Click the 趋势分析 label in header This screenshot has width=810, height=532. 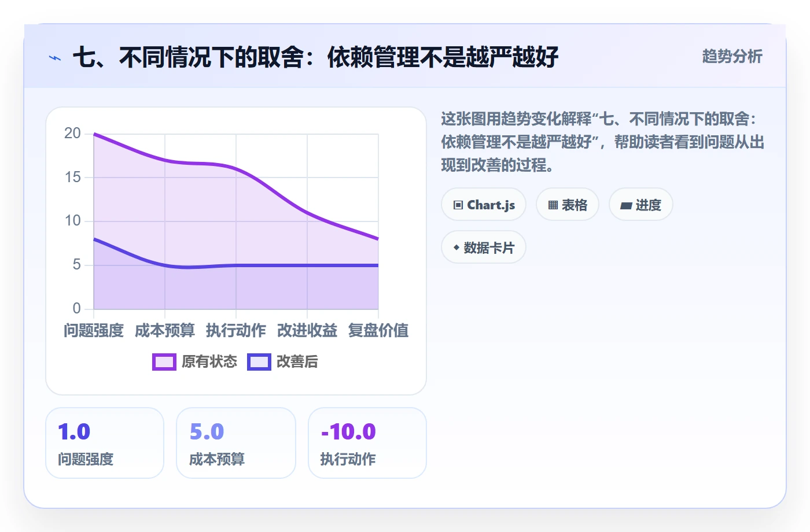click(x=732, y=57)
